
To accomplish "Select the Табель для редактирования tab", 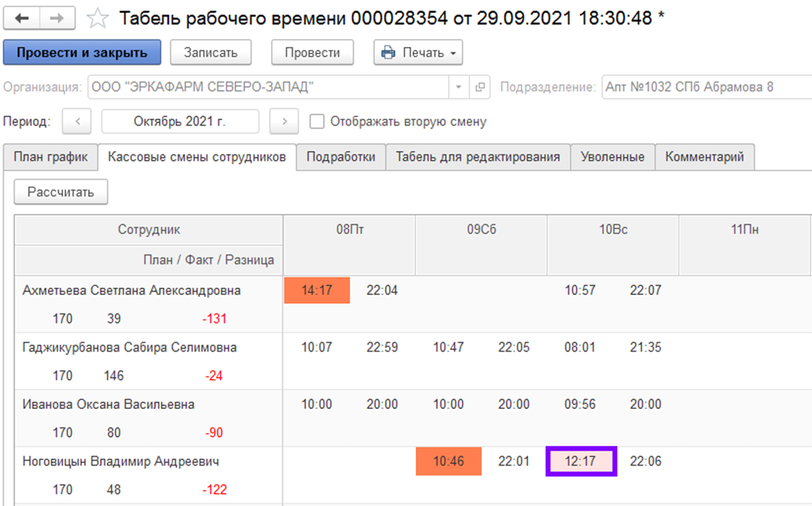I will 477,157.
